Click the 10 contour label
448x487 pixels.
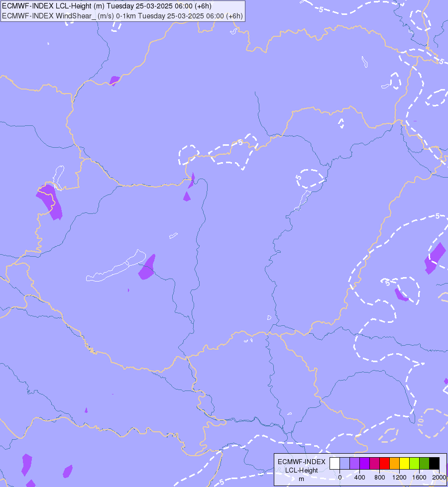click(420, 421)
